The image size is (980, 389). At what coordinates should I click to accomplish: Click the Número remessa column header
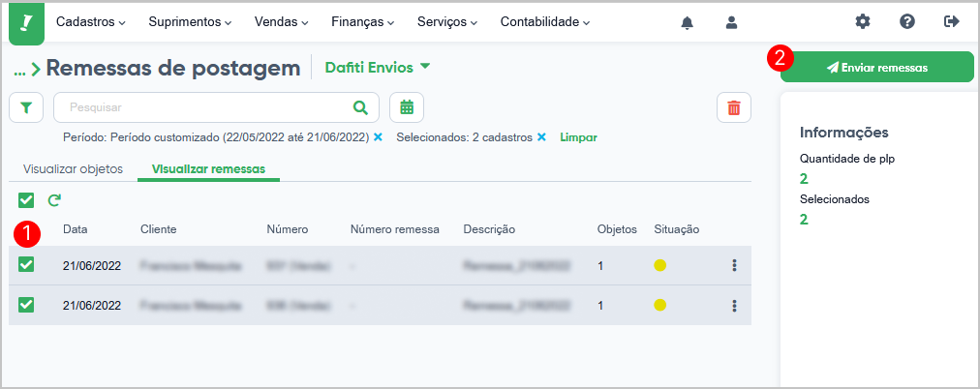click(x=395, y=229)
